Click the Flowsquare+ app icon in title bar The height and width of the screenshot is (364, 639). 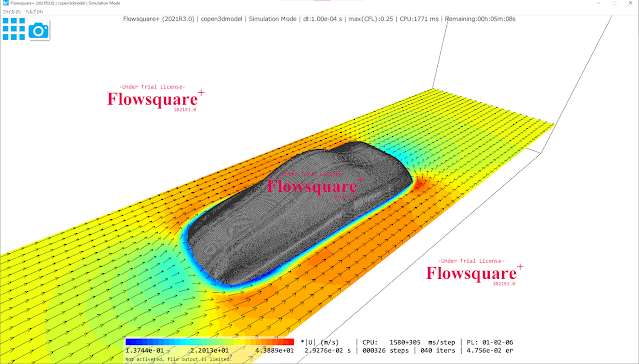(5, 3)
